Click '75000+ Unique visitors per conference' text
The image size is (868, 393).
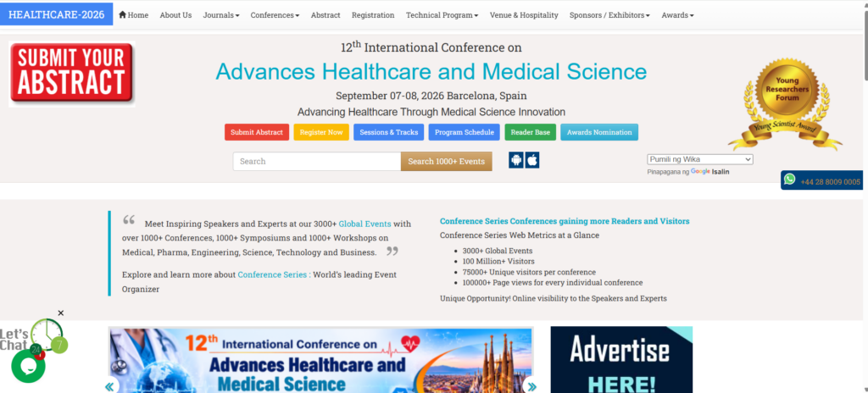pos(529,273)
